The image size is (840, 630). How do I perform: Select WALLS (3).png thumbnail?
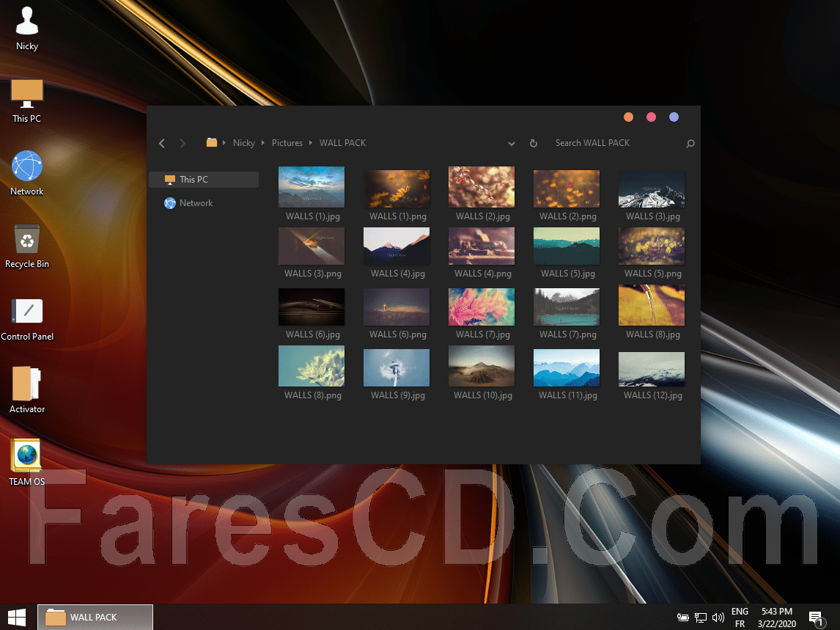pos(312,246)
